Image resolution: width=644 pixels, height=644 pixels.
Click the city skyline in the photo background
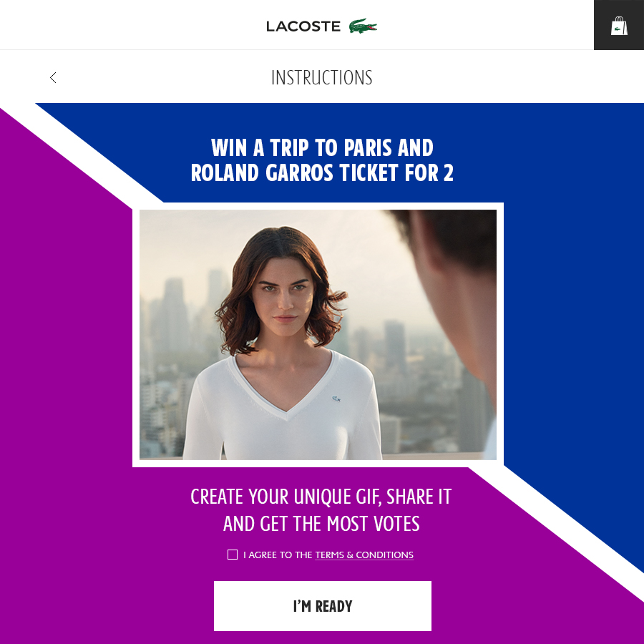pyautogui.click(x=172, y=361)
